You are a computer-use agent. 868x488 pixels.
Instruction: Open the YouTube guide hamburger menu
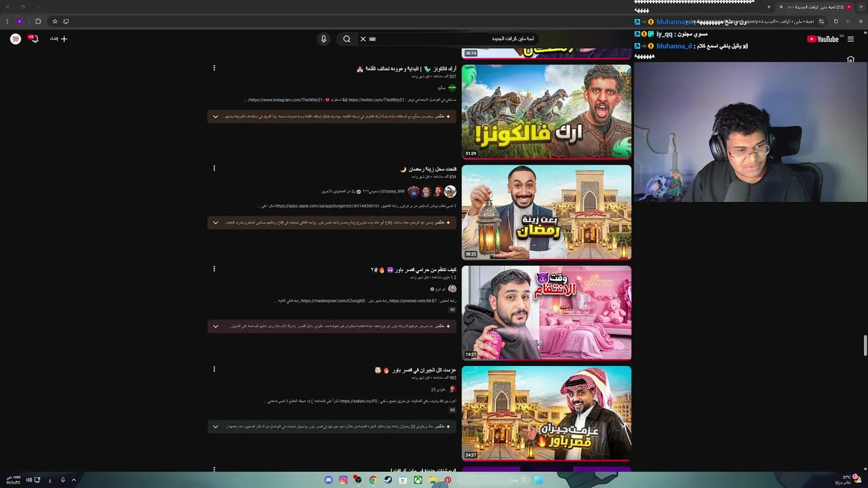(850, 39)
